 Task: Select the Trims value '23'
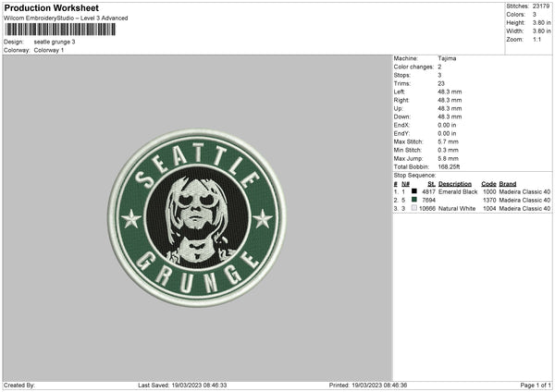point(441,83)
